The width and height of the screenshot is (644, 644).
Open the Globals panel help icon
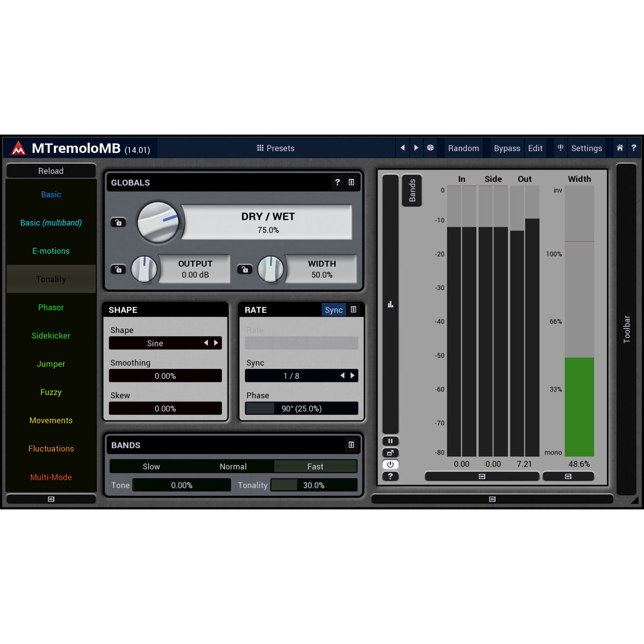(x=337, y=182)
